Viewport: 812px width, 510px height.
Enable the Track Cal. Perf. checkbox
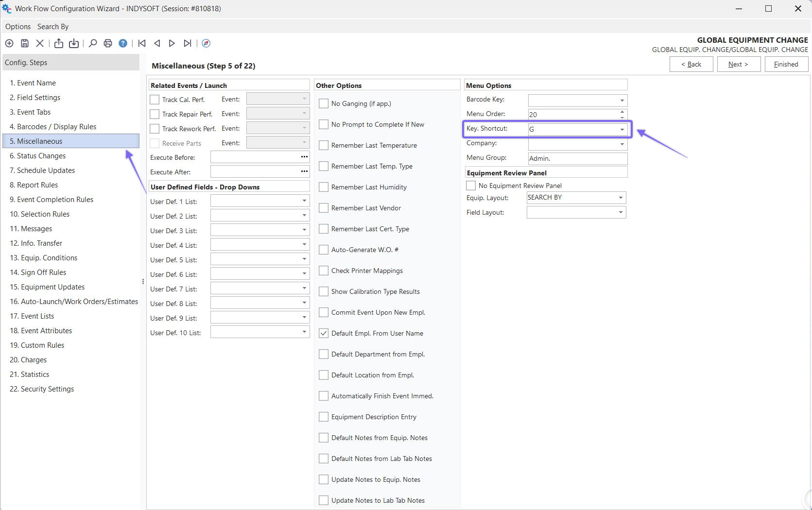(x=155, y=100)
